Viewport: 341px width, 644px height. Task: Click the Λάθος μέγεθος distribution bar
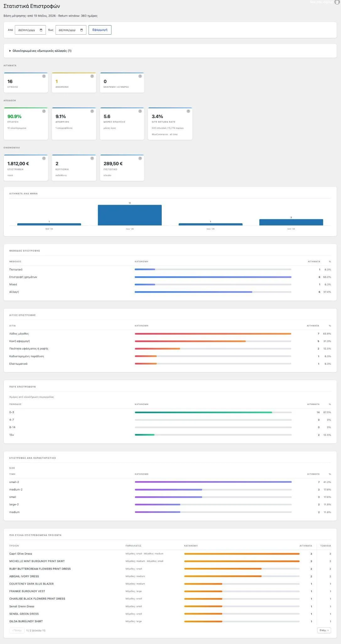(213, 334)
